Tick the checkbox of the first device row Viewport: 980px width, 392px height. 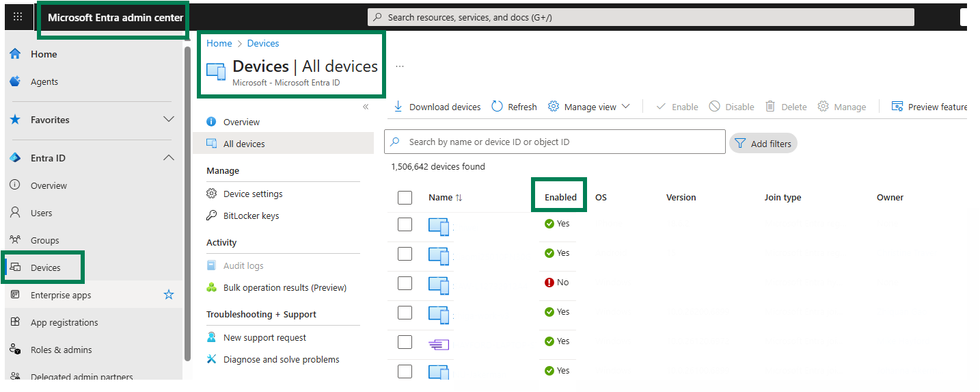pos(405,224)
